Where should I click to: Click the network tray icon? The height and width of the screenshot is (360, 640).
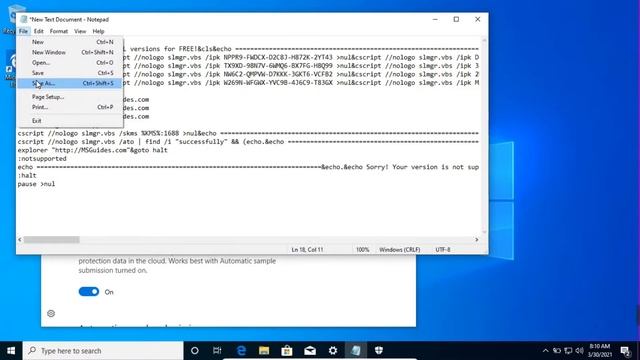568,351
